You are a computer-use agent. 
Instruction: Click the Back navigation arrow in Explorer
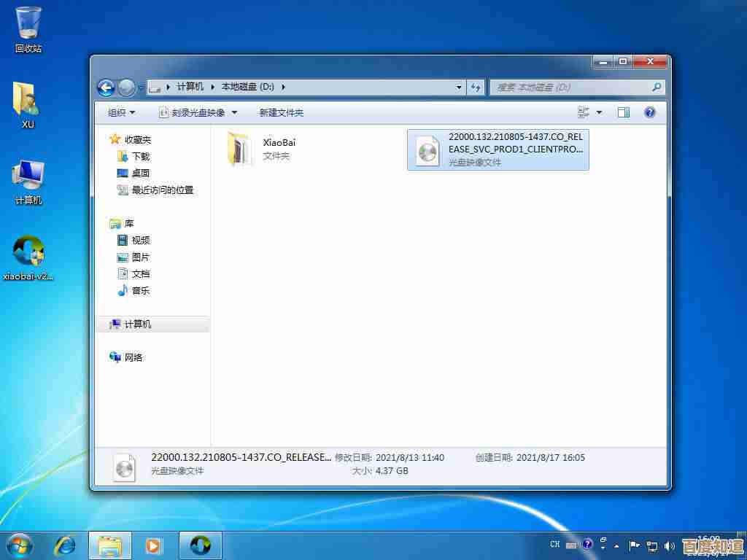coord(107,87)
